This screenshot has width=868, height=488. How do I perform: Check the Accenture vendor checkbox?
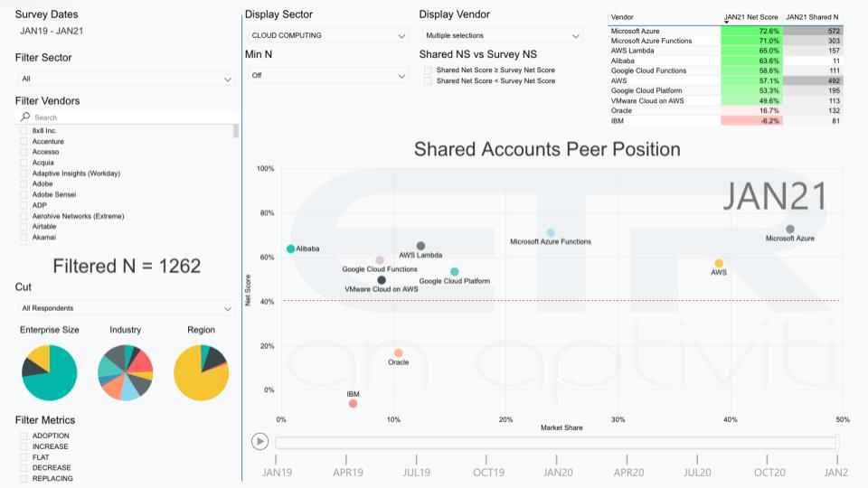(x=24, y=142)
